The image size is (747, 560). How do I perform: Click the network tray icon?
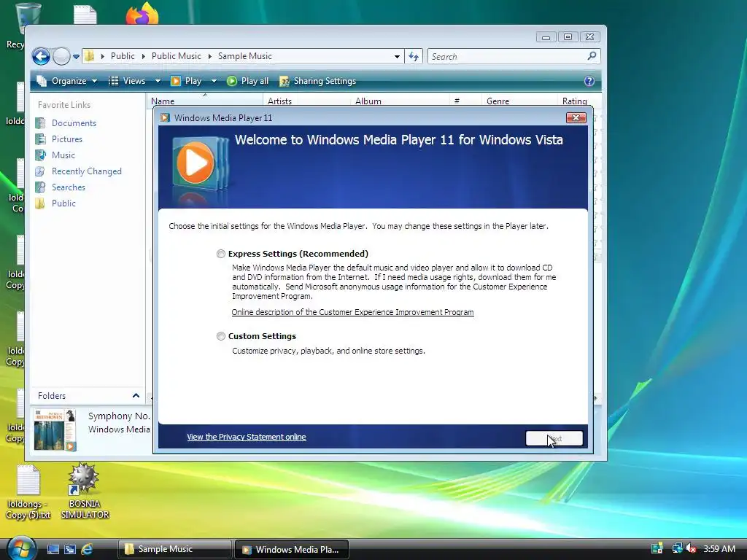coord(677,548)
